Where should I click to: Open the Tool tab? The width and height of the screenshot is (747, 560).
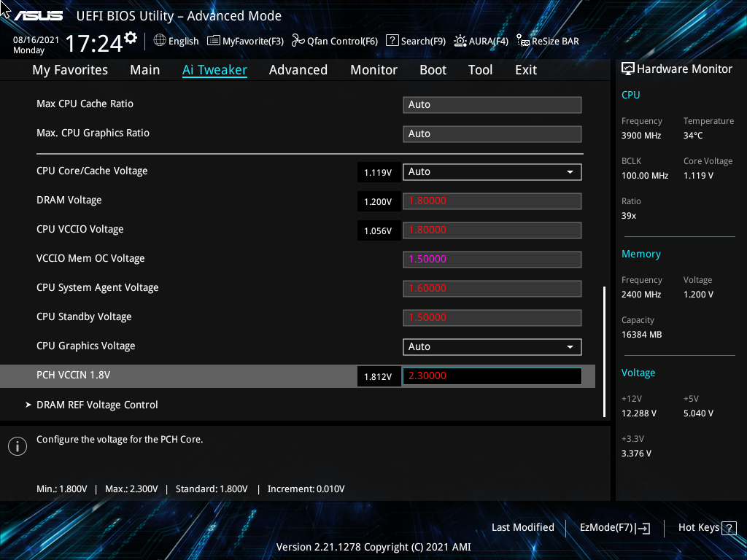point(480,70)
